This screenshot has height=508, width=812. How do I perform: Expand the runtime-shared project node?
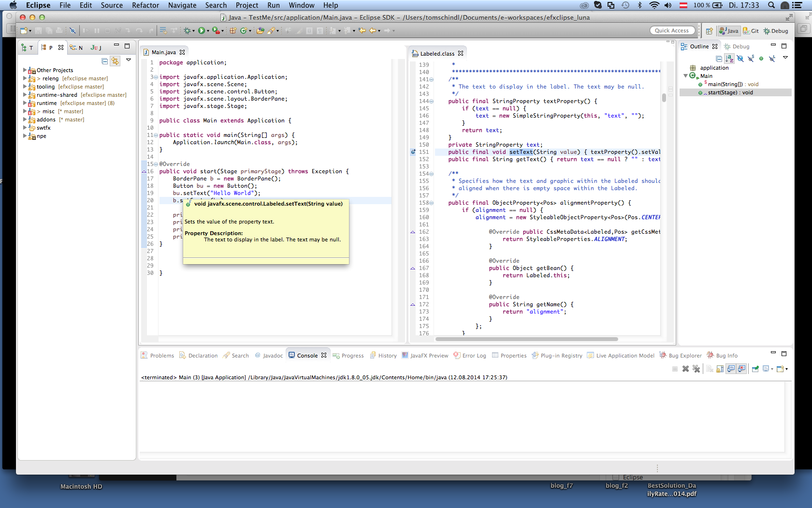[x=25, y=95]
